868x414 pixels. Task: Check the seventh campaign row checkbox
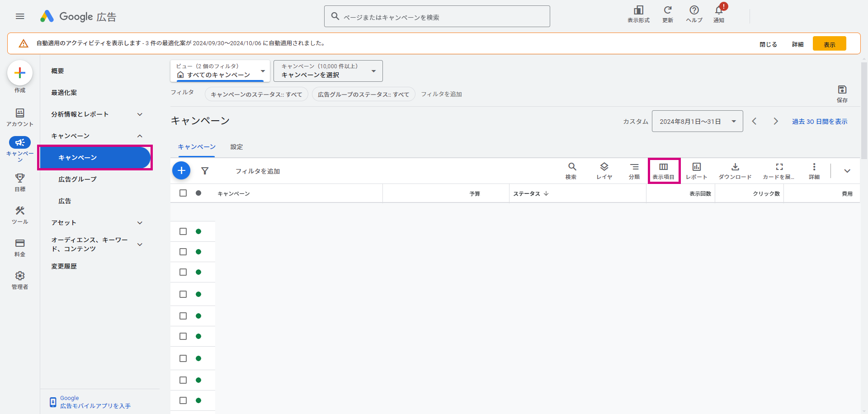point(183,358)
